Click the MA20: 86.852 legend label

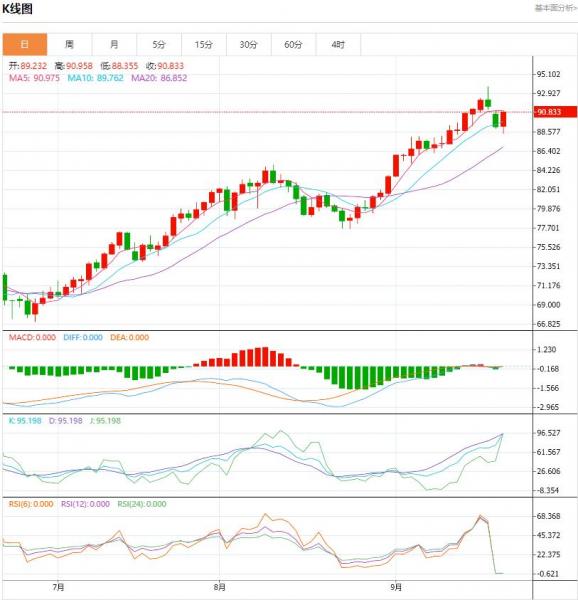coord(159,78)
